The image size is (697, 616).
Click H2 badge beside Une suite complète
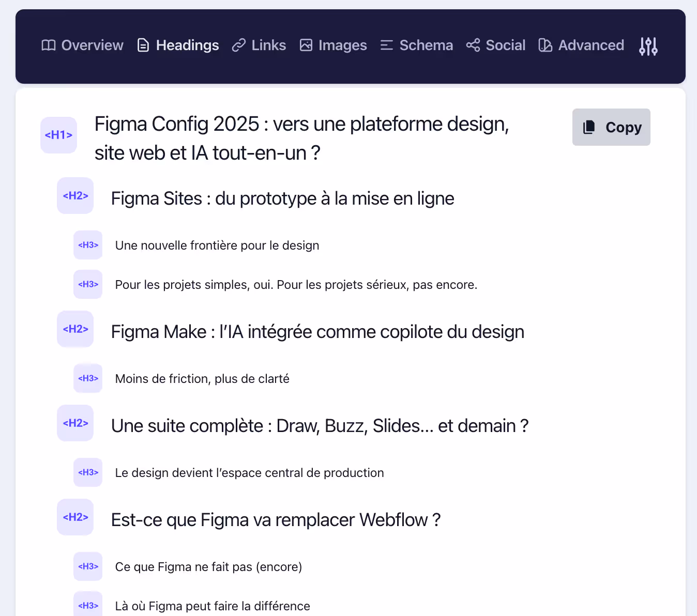click(75, 423)
